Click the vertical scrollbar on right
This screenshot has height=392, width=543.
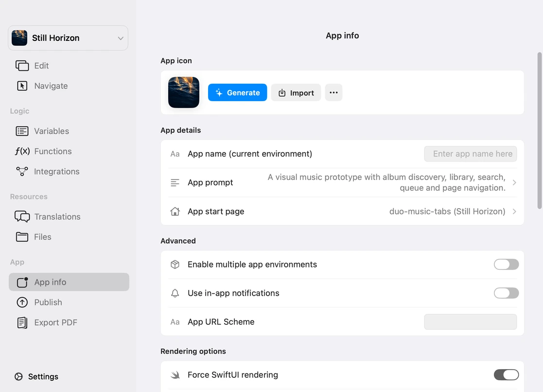tap(540, 131)
